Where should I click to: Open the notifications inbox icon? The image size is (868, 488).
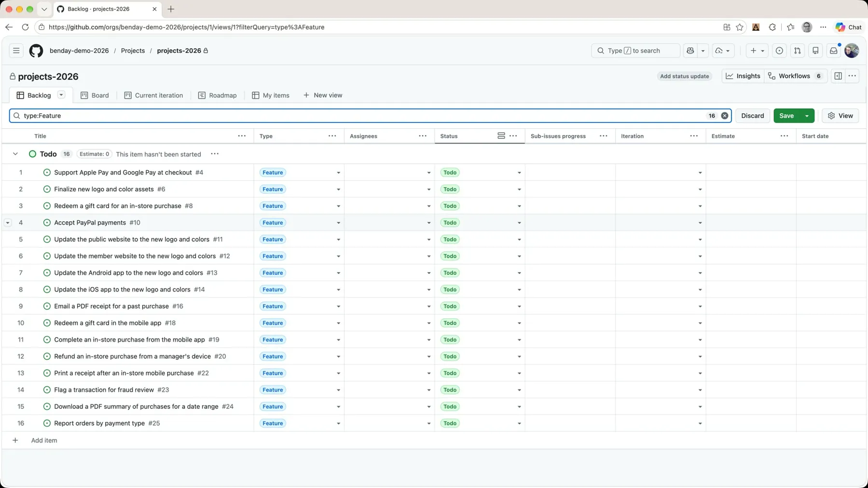pyautogui.click(x=833, y=51)
